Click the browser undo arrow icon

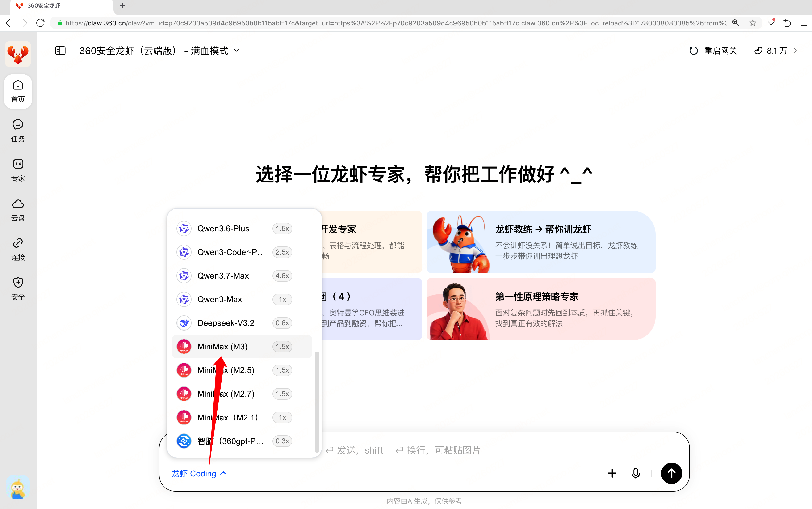click(x=787, y=23)
